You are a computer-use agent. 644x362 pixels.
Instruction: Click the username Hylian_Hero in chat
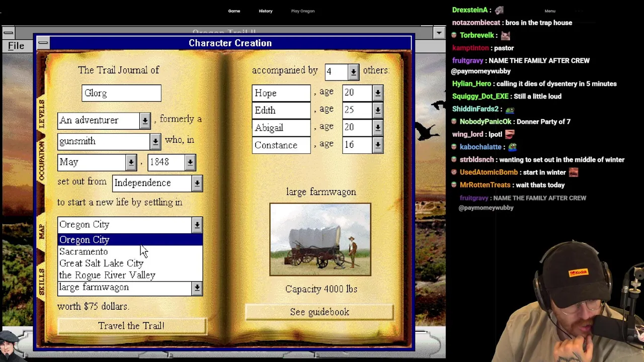pyautogui.click(x=471, y=84)
